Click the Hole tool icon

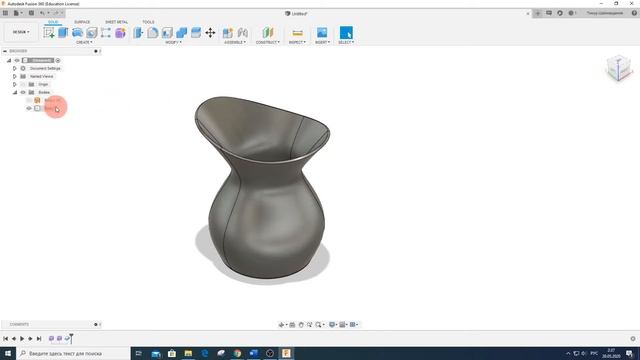tap(91, 33)
